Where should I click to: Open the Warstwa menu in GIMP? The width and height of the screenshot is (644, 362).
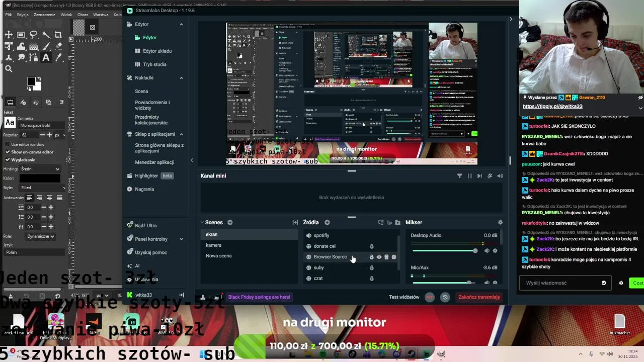coord(101,15)
